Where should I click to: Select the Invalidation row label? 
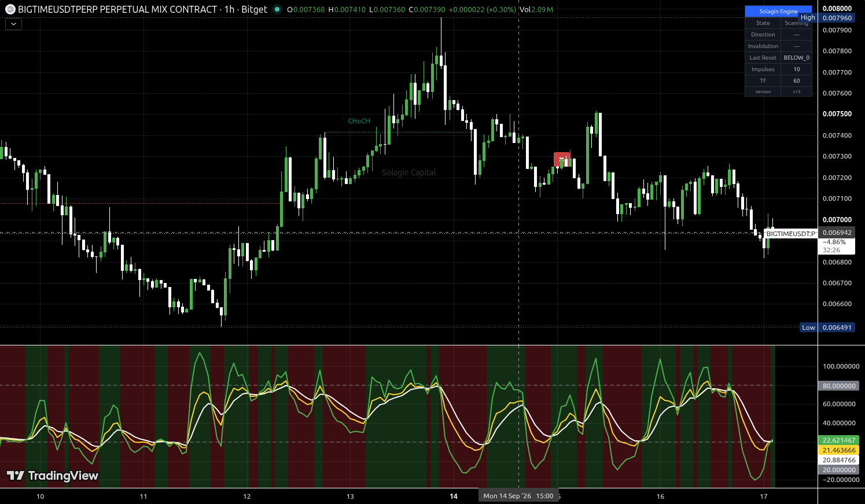point(763,46)
